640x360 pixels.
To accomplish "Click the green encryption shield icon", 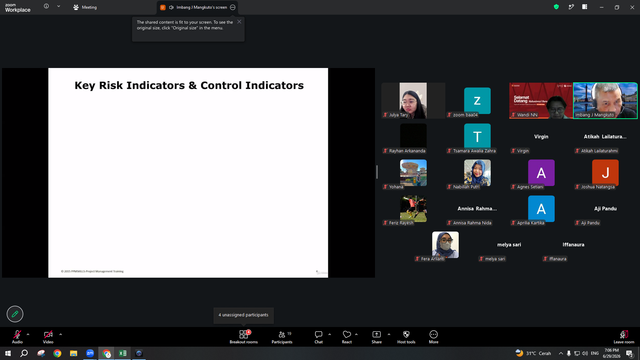I will (x=556, y=7).
